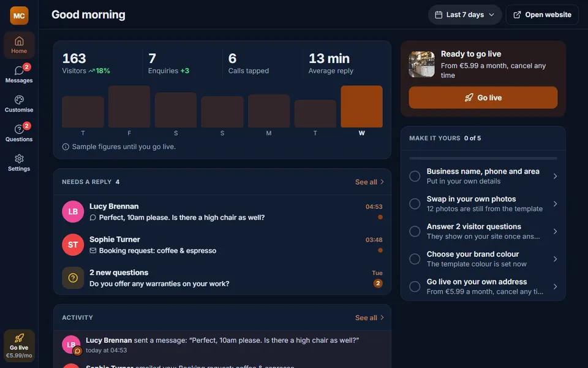The image size is (588, 368).
Task: Expand Choose your brand colour chevron
Action: click(555, 259)
